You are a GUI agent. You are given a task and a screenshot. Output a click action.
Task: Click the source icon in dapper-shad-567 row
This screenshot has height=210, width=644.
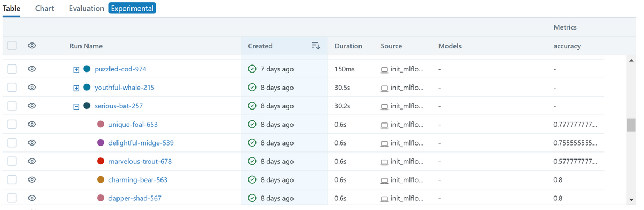tap(384, 199)
